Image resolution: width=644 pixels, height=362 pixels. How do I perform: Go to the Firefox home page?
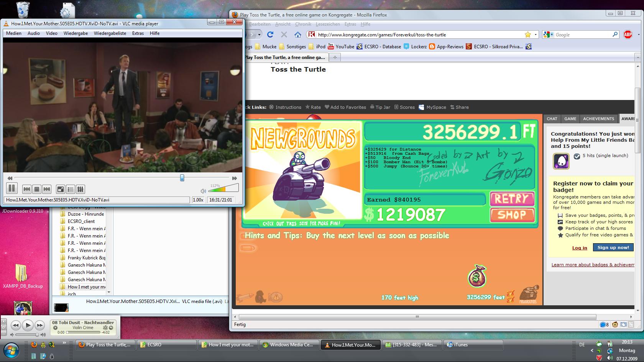297,34
